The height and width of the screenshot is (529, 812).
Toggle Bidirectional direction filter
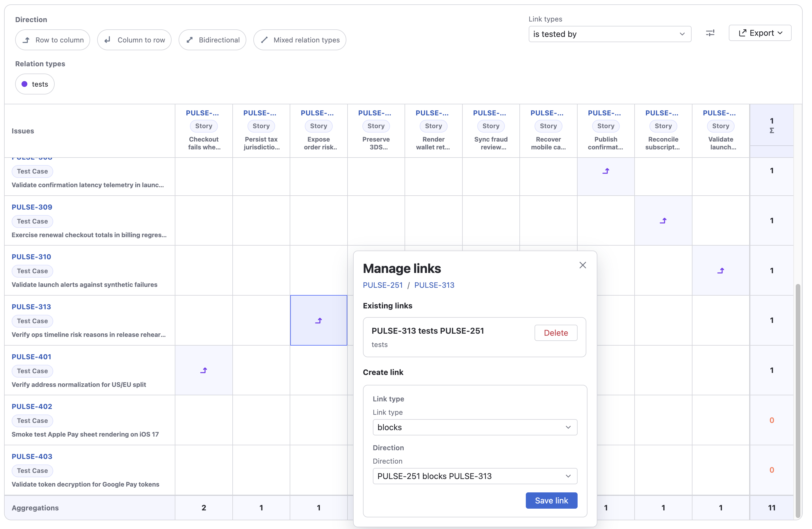coord(212,40)
